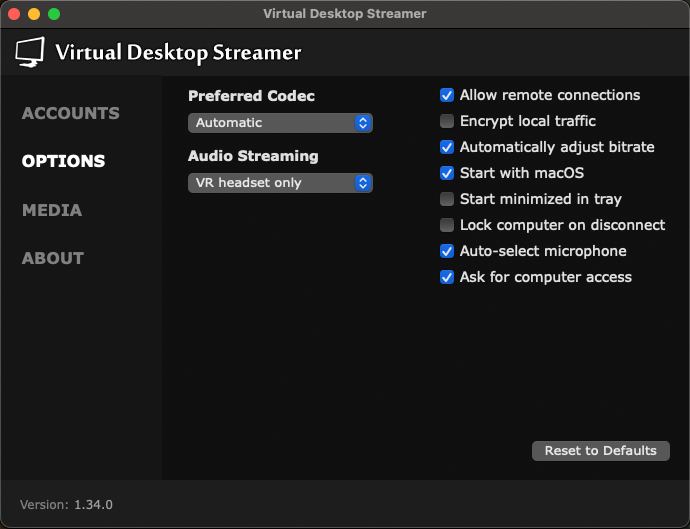Minimize the window with the yellow button

34,14
